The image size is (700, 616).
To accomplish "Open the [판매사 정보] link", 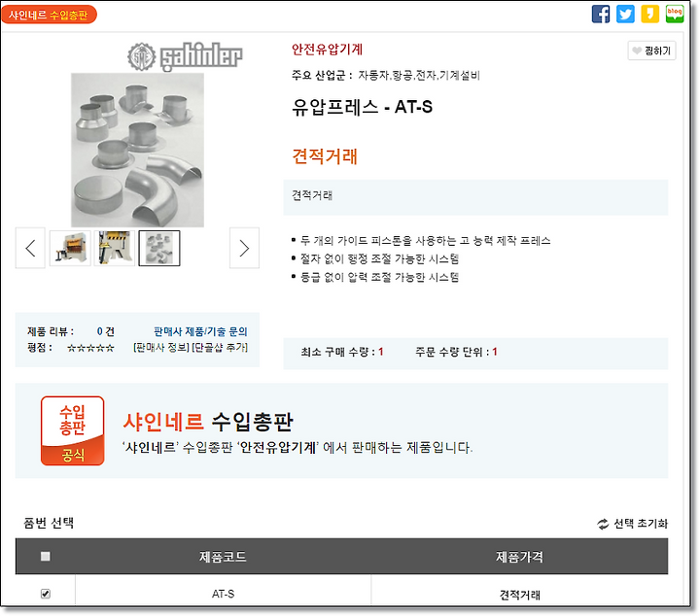I will click(161, 347).
